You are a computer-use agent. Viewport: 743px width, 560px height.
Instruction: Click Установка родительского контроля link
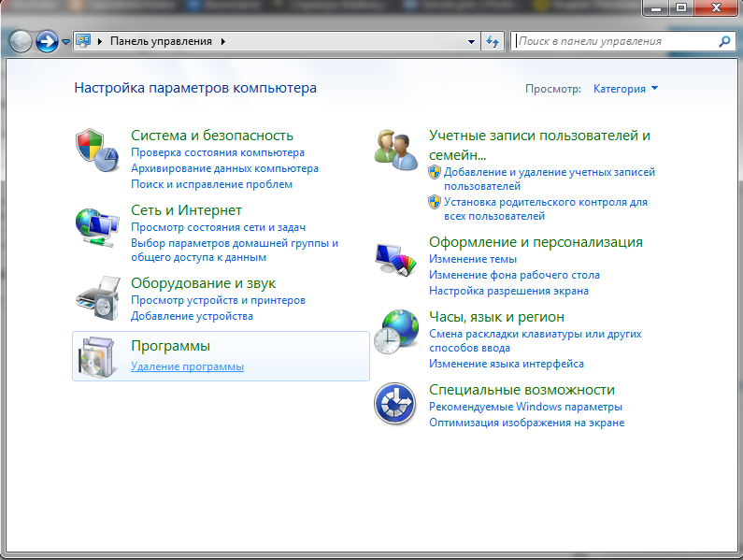546,209
